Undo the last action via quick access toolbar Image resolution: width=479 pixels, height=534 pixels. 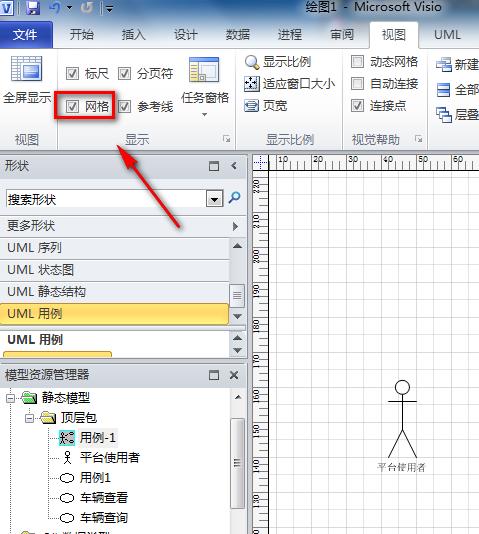[54, 7]
